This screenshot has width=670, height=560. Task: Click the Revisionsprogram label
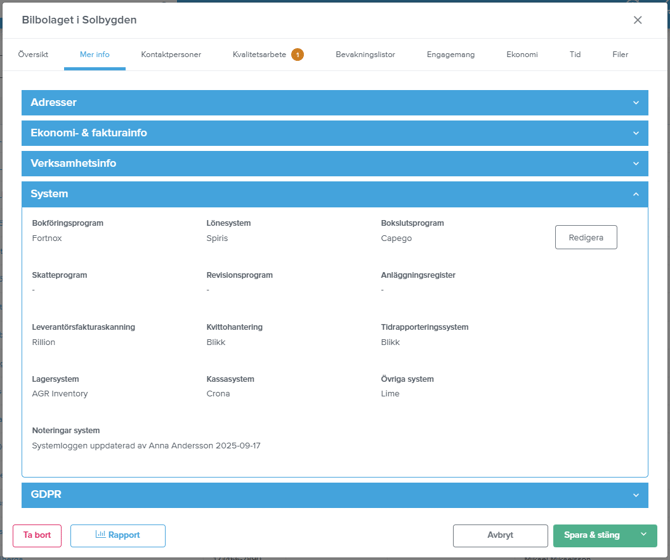239,275
